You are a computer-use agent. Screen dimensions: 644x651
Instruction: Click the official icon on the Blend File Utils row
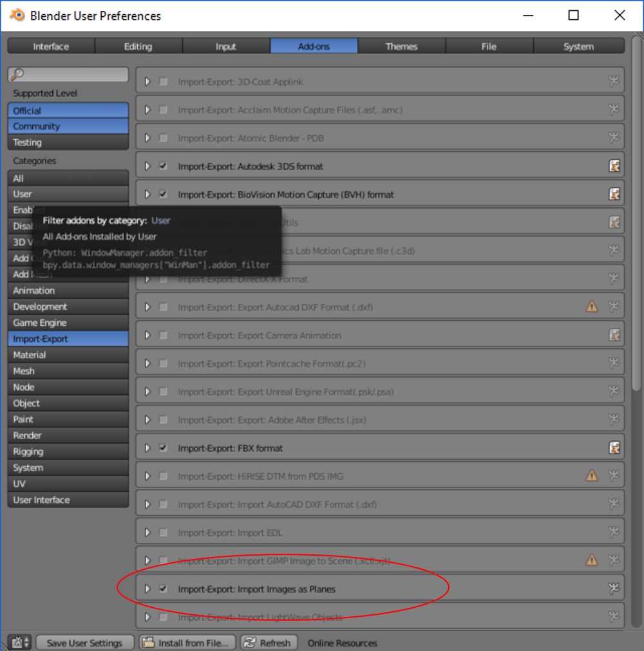[x=614, y=223]
